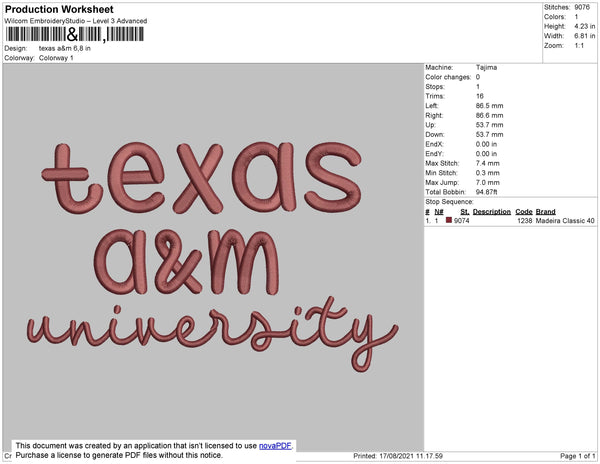Click the Height value 4.23 in
600x464 pixels.
click(x=585, y=26)
